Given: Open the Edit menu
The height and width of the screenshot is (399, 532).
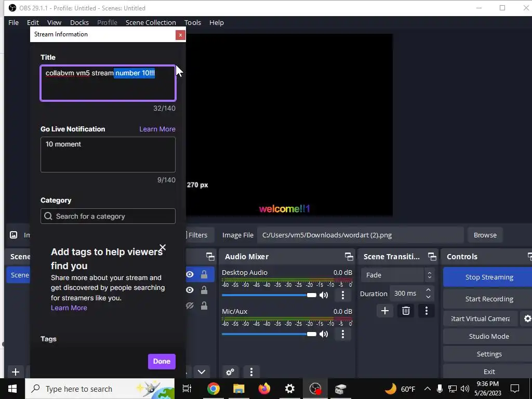Looking at the screenshot, I should click(33, 22).
